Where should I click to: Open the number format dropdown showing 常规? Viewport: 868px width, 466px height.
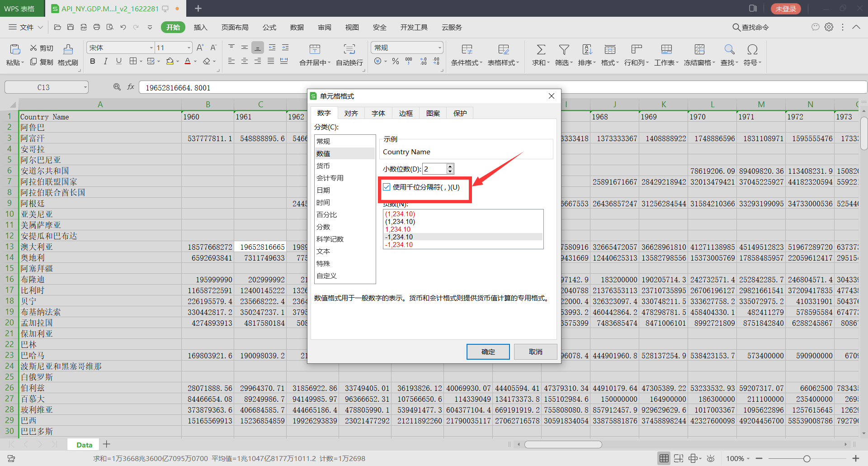coord(439,48)
